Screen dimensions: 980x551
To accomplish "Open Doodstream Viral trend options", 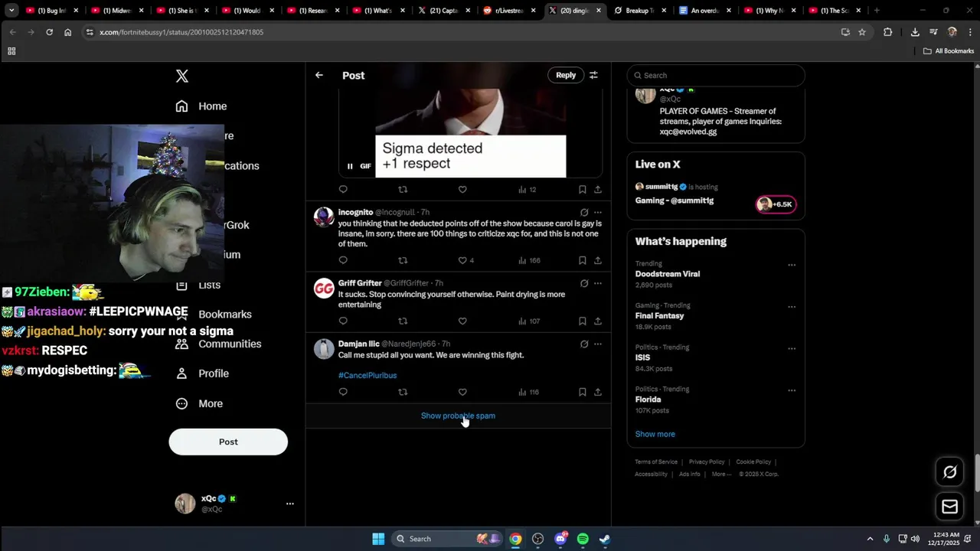I will click(x=792, y=266).
